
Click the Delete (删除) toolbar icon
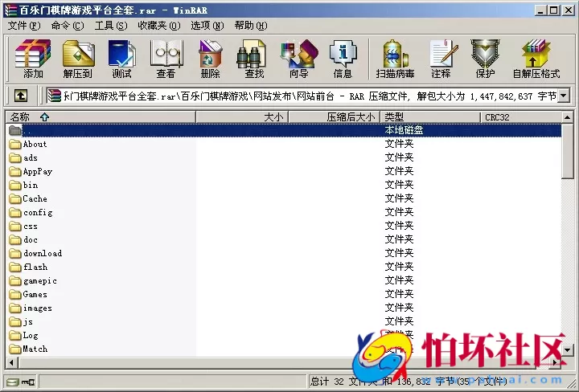click(x=210, y=59)
